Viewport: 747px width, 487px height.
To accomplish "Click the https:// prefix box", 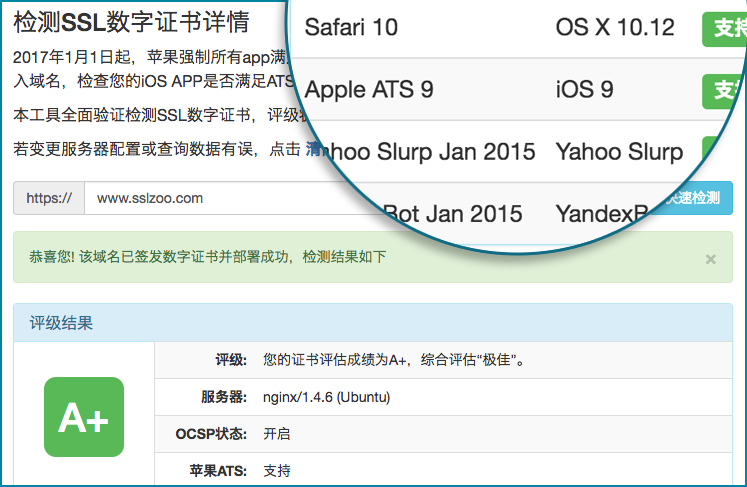I will coord(49,198).
